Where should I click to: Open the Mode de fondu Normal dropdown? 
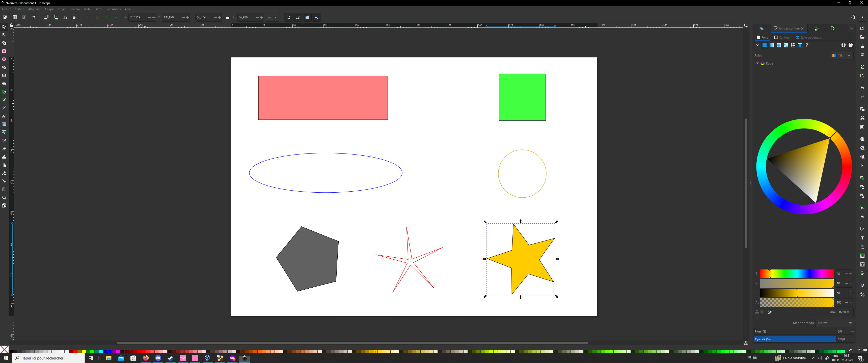tap(835, 323)
